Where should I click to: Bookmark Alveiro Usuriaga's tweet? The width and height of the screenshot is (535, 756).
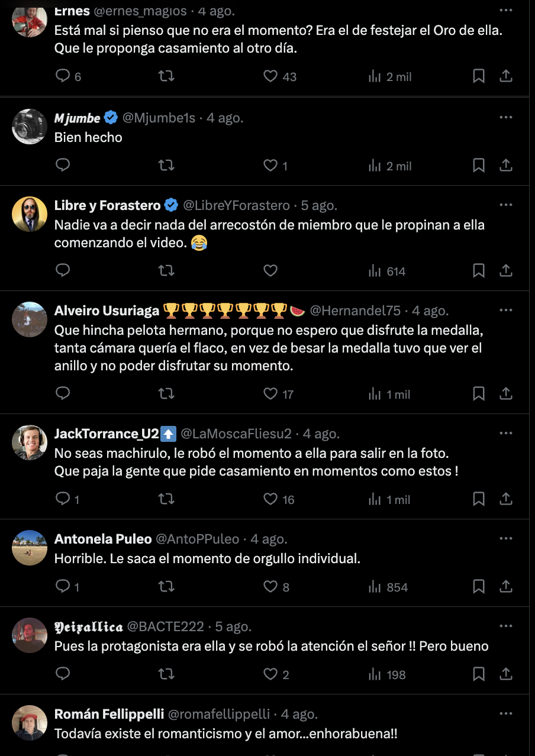coord(479,394)
